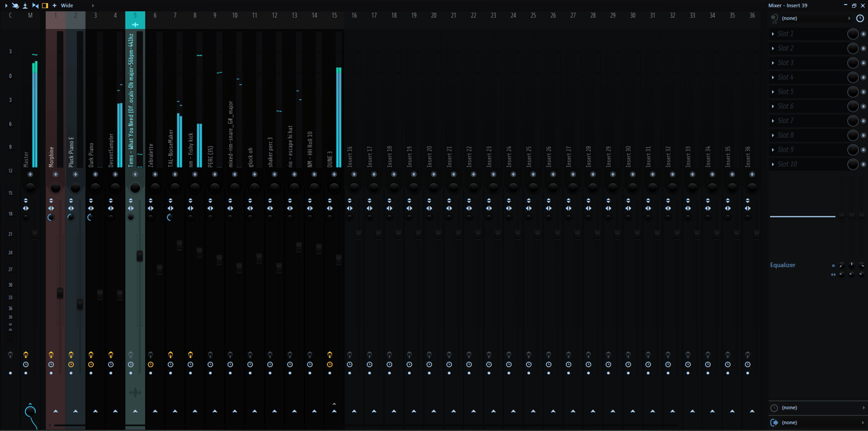Click send arrow under the Morphine track
The image size is (868, 431).
click(x=56, y=411)
